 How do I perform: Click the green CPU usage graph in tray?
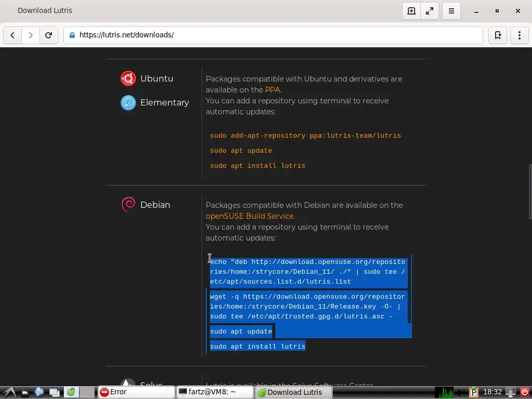coord(444,392)
